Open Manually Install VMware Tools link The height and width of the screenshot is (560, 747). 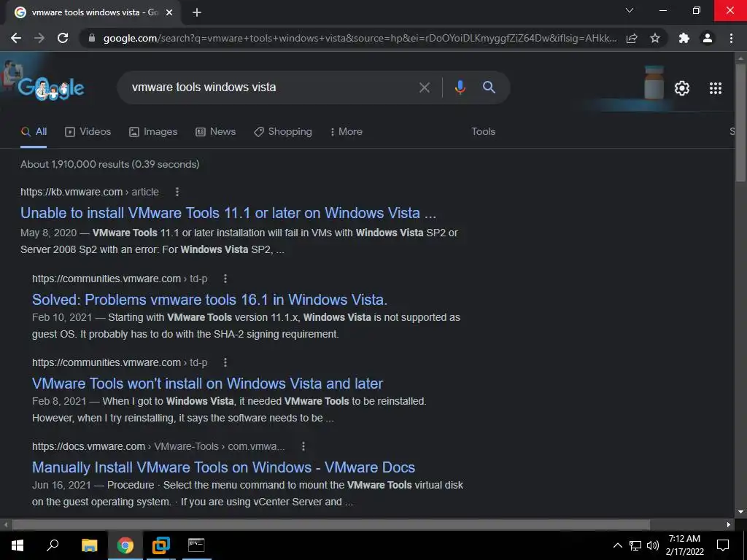click(x=223, y=467)
